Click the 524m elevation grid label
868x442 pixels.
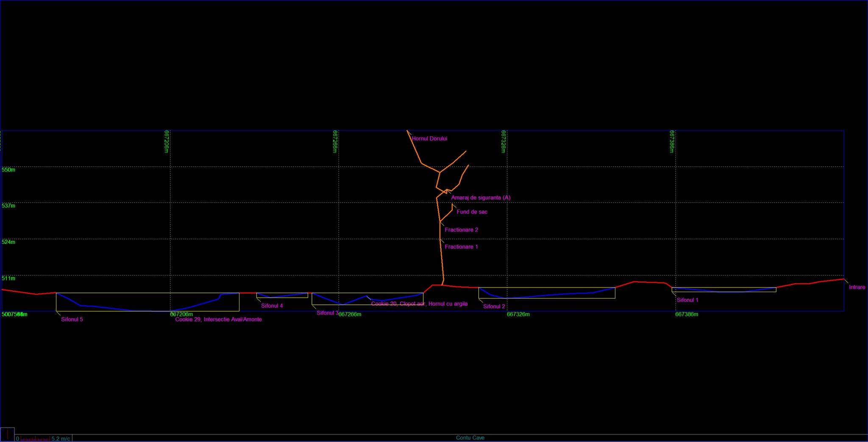pos(8,242)
